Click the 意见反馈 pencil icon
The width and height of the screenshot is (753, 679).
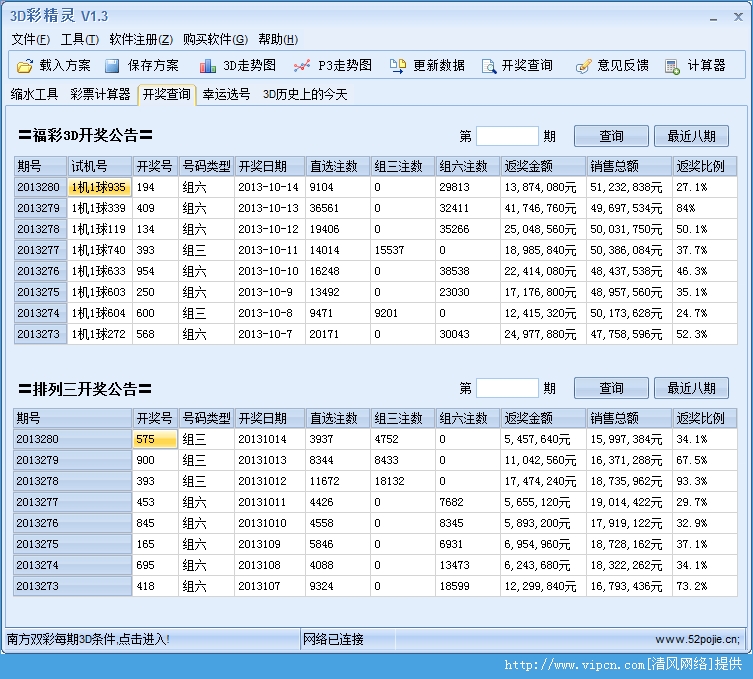583,66
